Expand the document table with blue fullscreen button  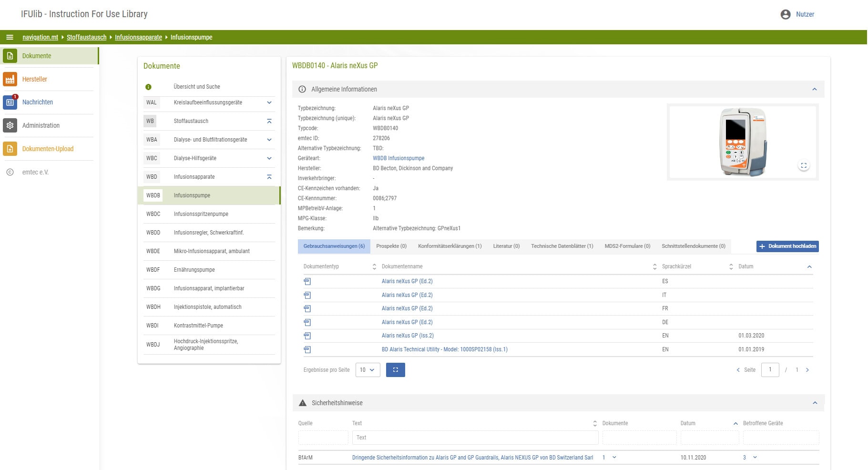(x=395, y=370)
